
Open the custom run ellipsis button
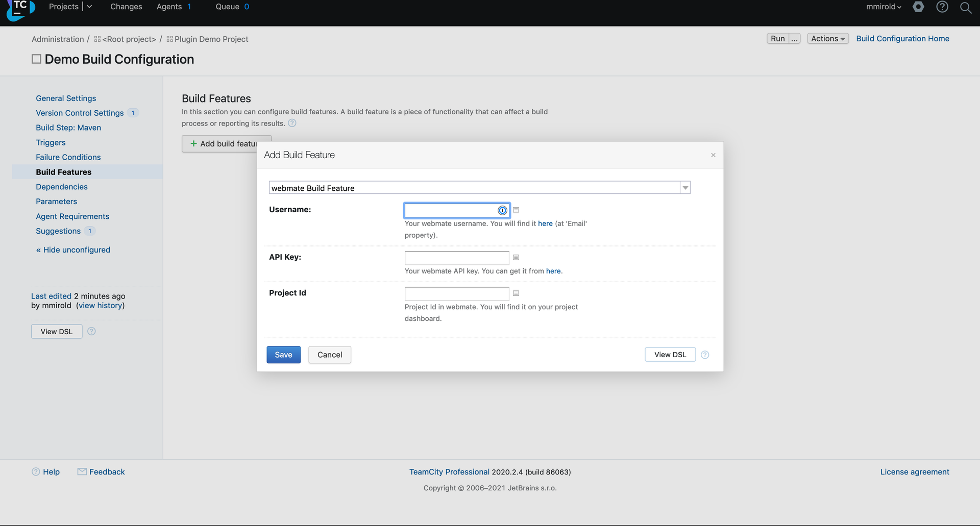coord(795,39)
